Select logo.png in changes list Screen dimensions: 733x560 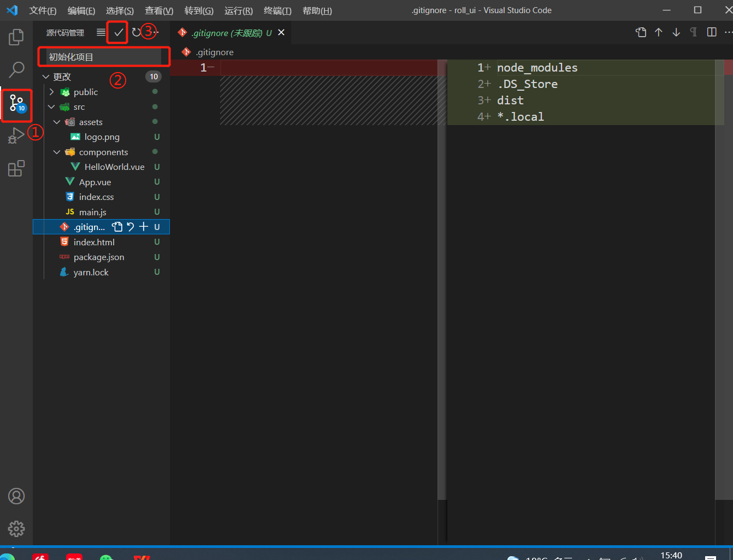[x=102, y=137]
